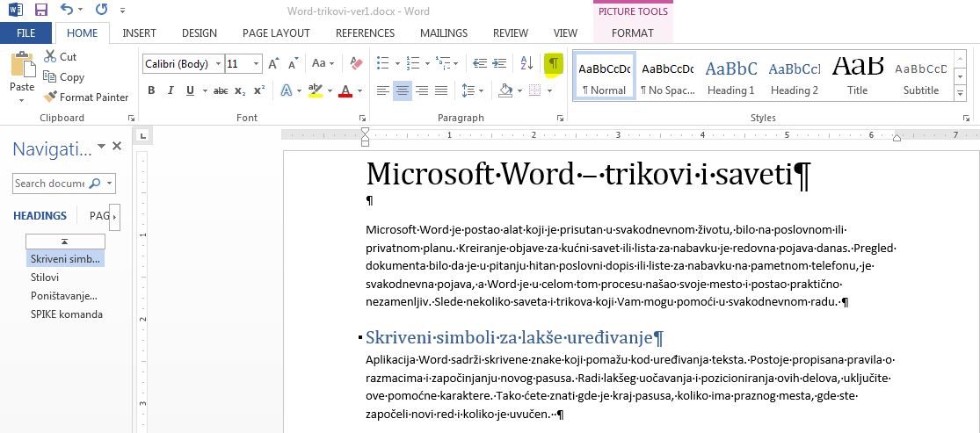
Task: Align text to the right
Action: [x=422, y=91]
